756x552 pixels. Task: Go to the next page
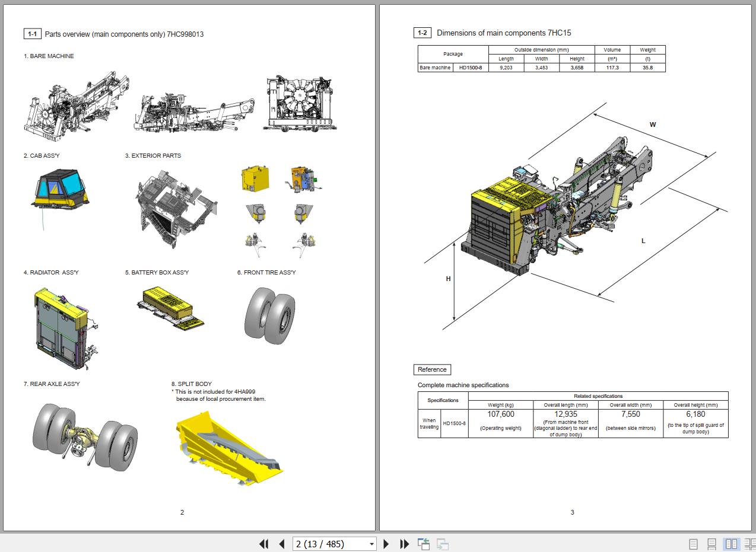pos(386,544)
